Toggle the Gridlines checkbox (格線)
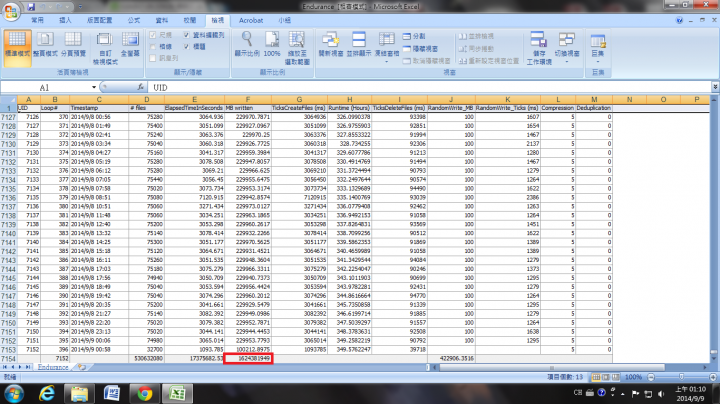Screen dimensions: 720x404 pyautogui.click(x=153, y=46)
